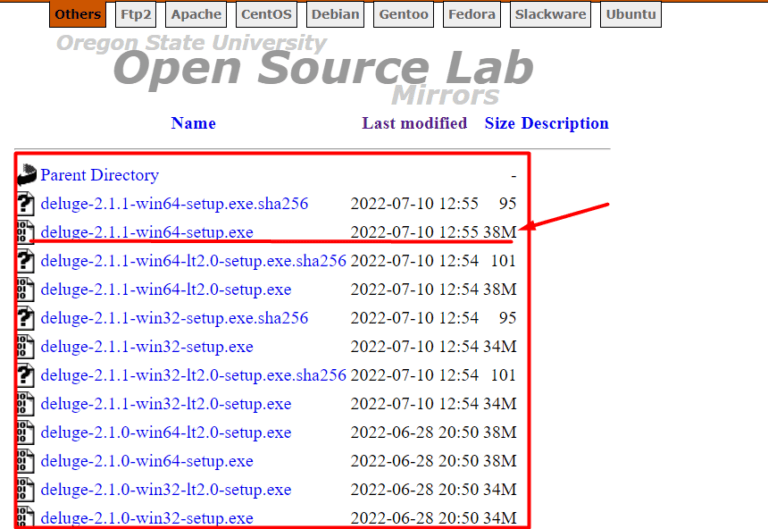The width and height of the screenshot is (768, 529).
Task: Select the CentOS tab
Action: tap(266, 14)
